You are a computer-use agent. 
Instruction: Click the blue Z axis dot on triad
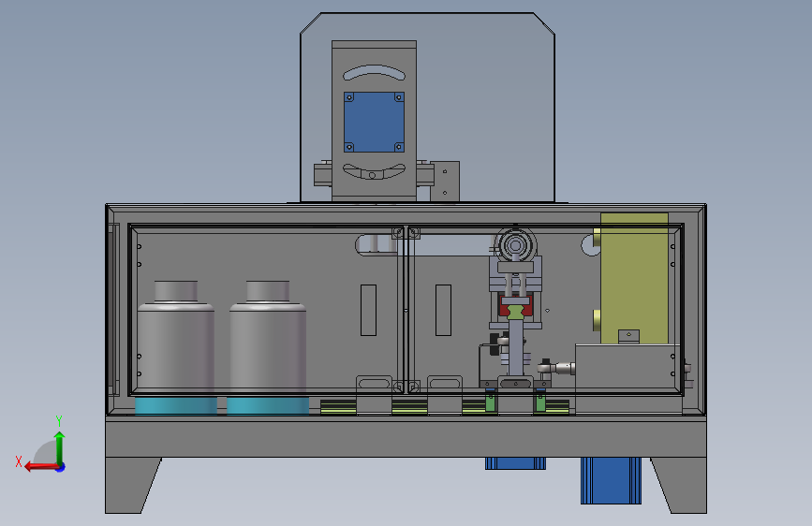pyautogui.click(x=61, y=467)
